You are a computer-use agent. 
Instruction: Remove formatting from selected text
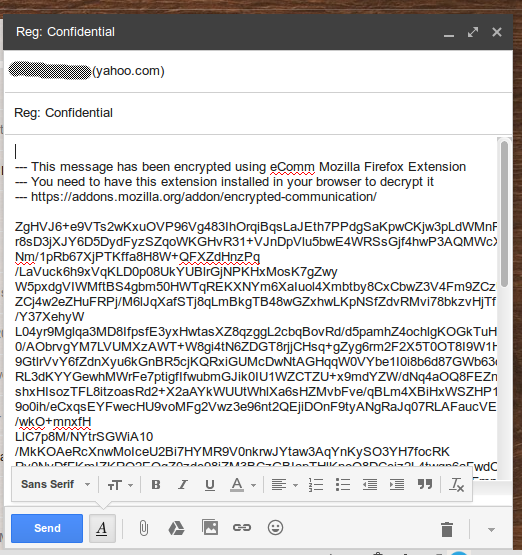pyautogui.click(x=456, y=485)
